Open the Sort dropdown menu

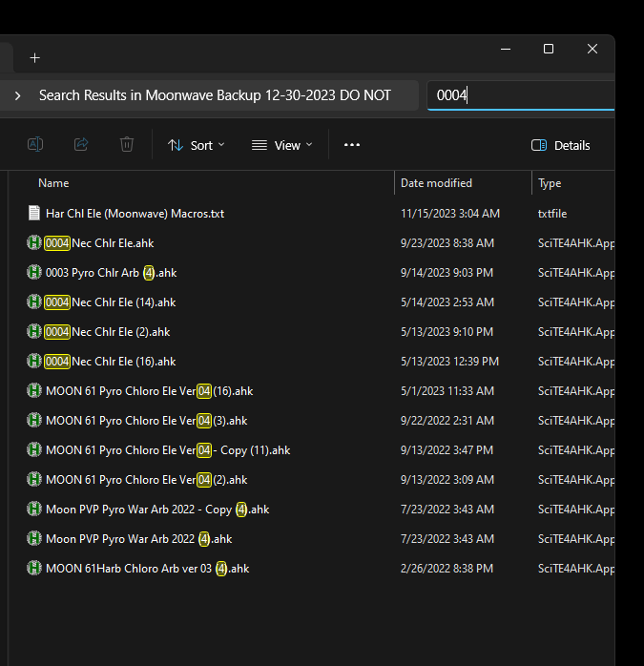click(196, 145)
